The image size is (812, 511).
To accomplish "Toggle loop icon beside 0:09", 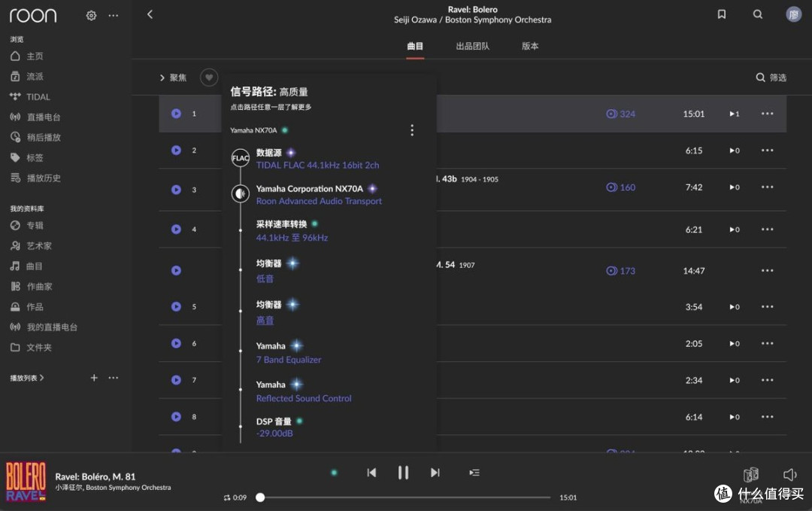I will click(226, 497).
